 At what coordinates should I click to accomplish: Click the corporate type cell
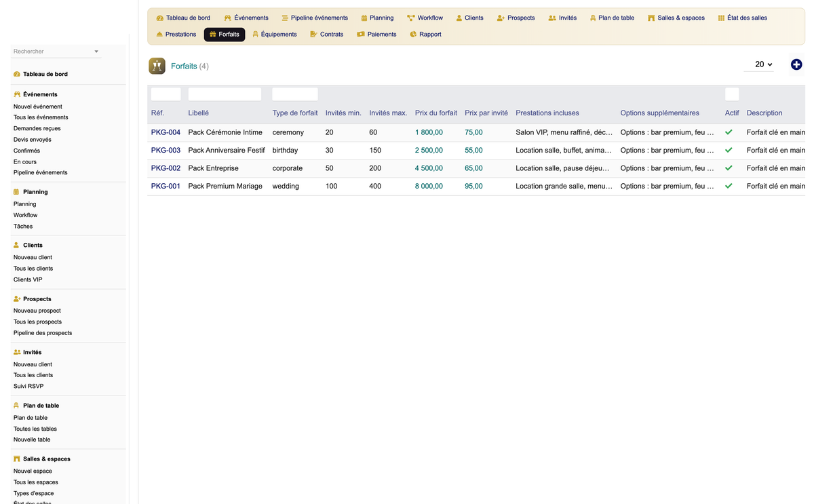289,168
